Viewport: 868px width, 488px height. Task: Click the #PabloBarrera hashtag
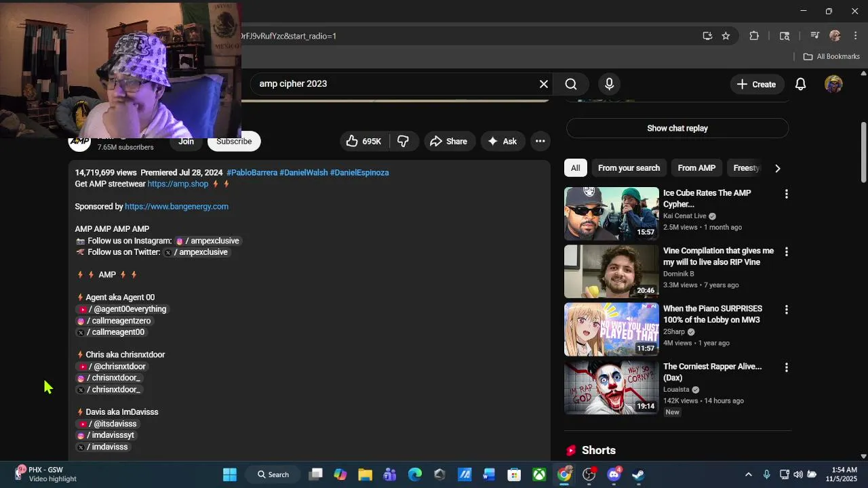tap(252, 173)
